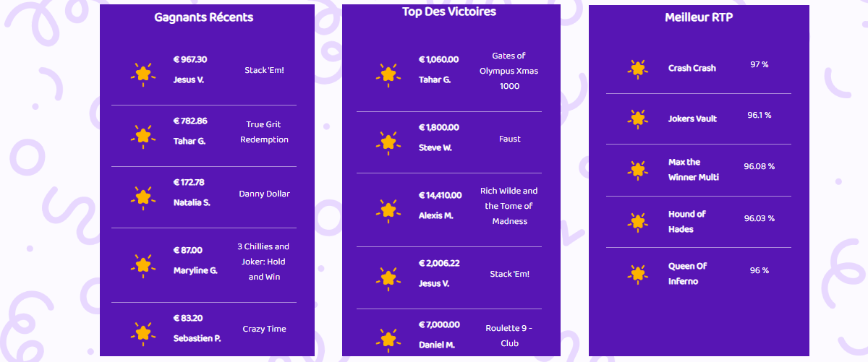Click the star icon next to Queen Of Inferno
Image resolution: width=868 pixels, height=362 pixels.
coord(637,273)
